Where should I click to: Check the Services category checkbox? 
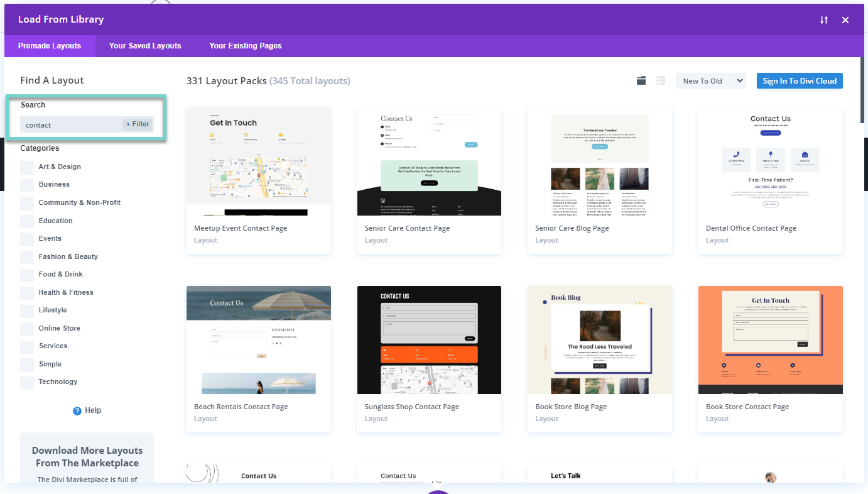[27, 346]
